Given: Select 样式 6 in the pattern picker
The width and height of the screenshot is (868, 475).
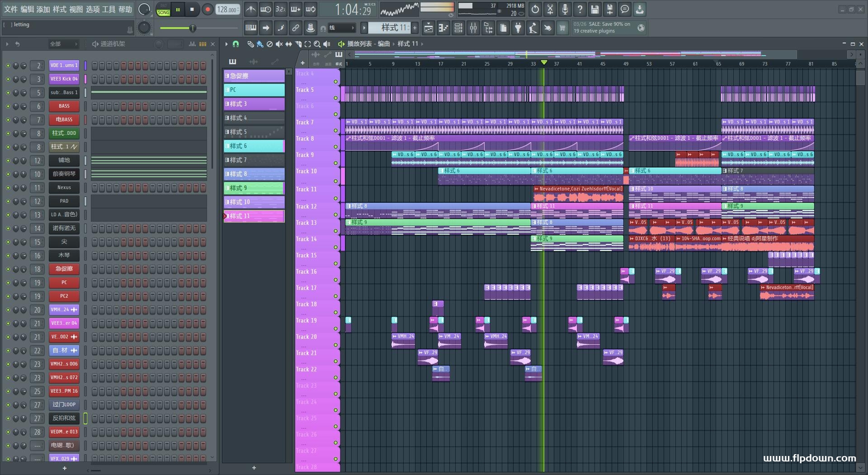Looking at the screenshot, I should click(x=254, y=146).
